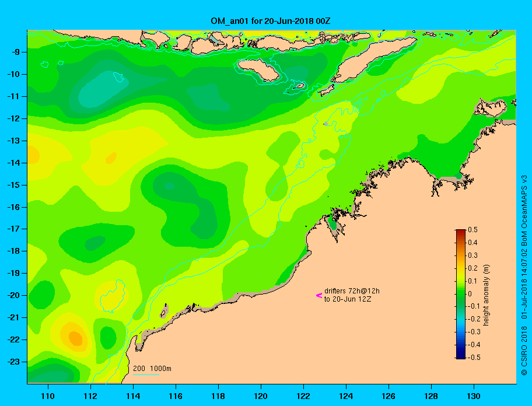Select the 'drifters 72h@12h' legend text
The height and width of the screenshot is (406, 532).
[x=352, y=291]
